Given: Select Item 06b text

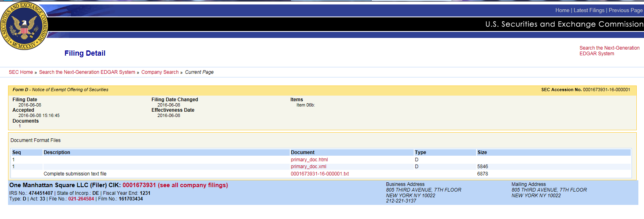Looking at the screenshot, I should tap(305, 105).
